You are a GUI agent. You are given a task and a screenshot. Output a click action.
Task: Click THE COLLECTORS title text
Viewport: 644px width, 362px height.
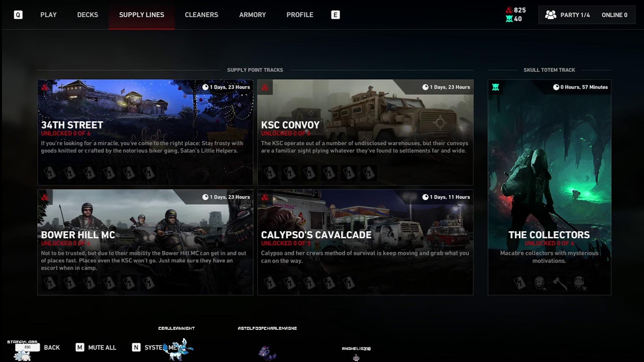click(549, 235)
